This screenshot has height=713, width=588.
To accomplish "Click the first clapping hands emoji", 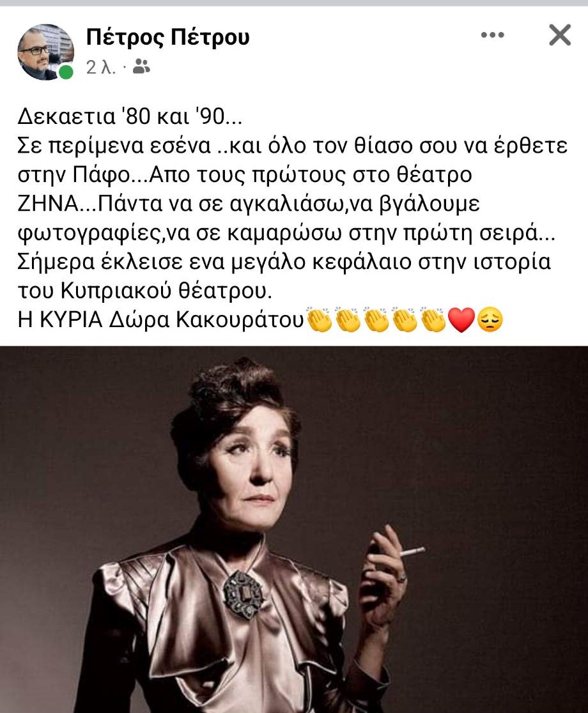I will click(319, 319).
